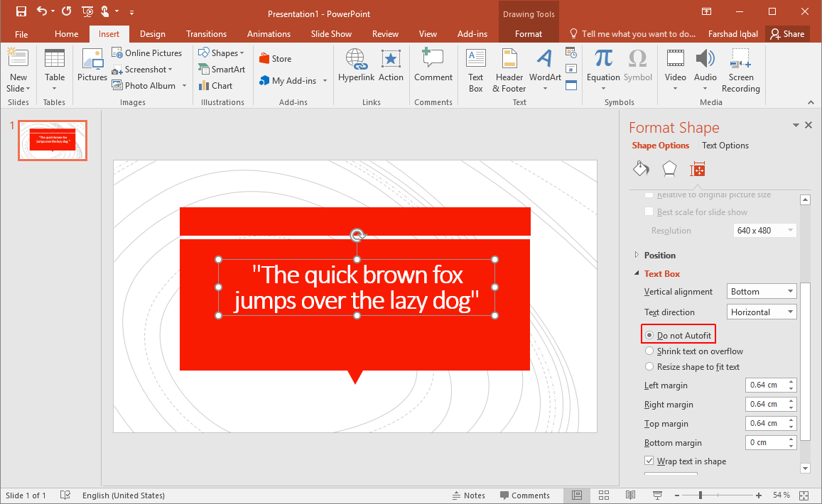
Task: Switch to Slide Sorter view
Action: pos(604,495)
